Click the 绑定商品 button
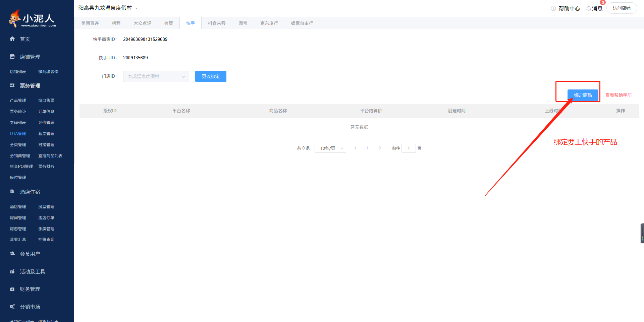 click(583, 95)
